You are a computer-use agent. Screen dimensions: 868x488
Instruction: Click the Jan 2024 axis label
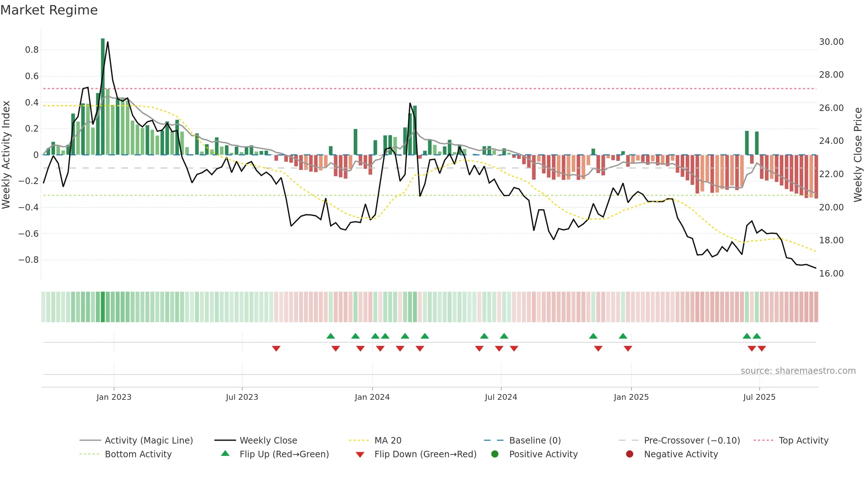(x=372, y=397)
